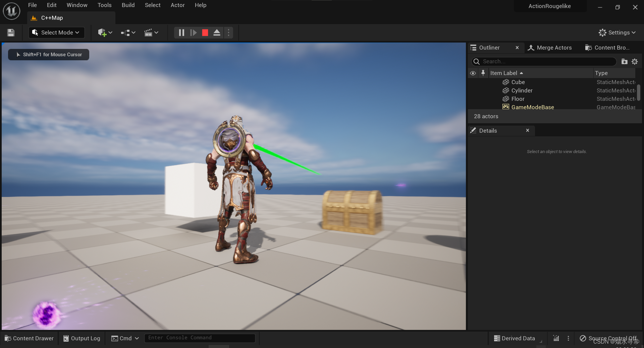Open the Select Mode dropdown
The width and height of the screenshot is (644, 348).
click(x=56, y=32)
